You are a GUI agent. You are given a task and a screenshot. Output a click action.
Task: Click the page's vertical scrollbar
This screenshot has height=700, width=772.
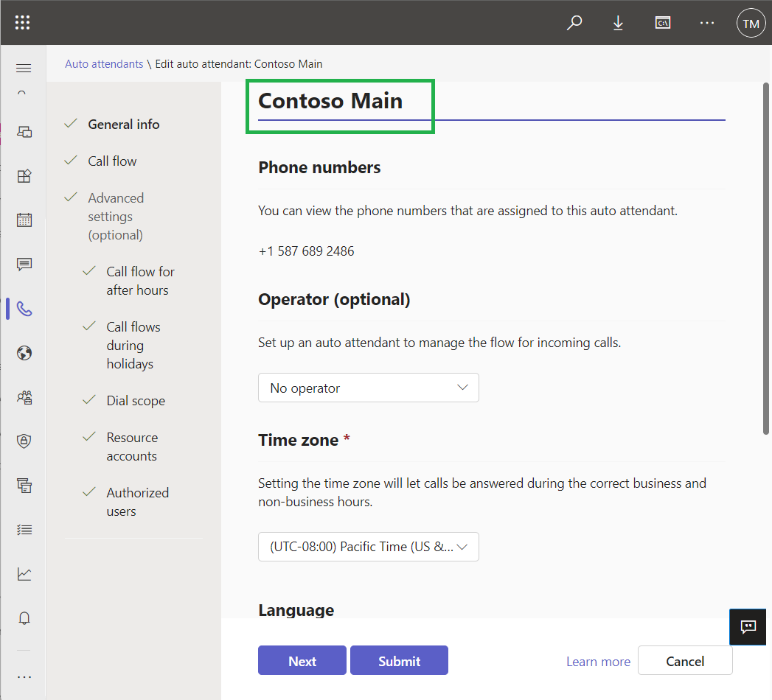766,258
